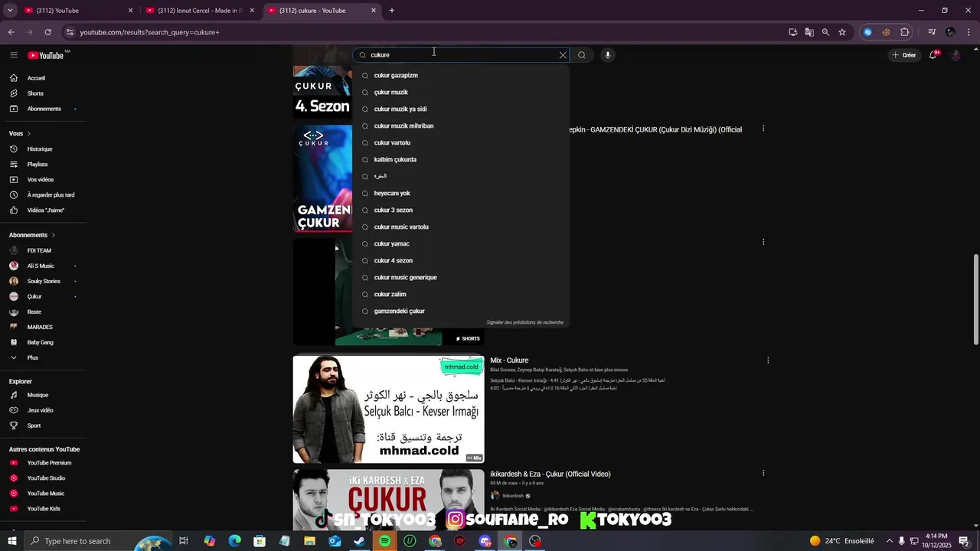Screen dimensions: 980x551
Task: Open the tab search dropdown arrow
Action: click(10, 11)
